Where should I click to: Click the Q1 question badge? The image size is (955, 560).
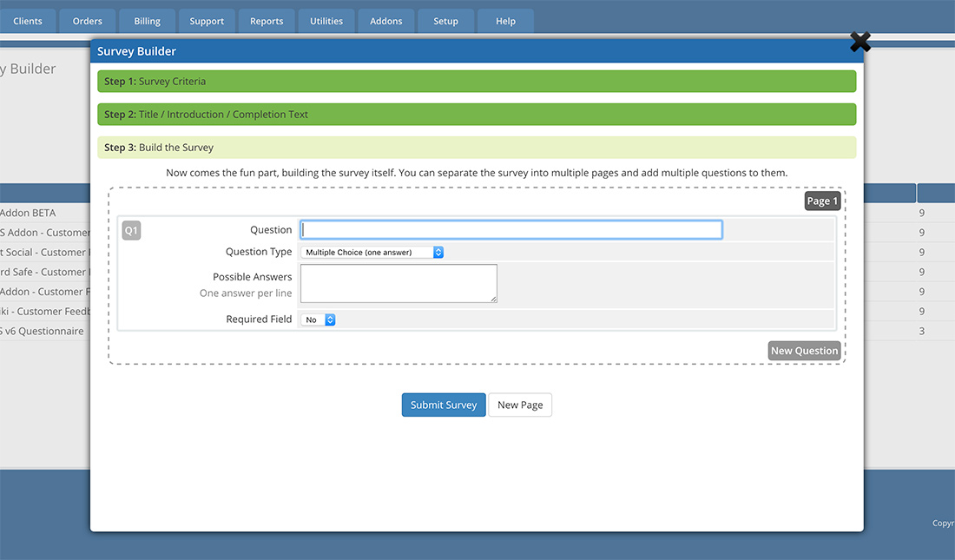[x=131, y=230]
